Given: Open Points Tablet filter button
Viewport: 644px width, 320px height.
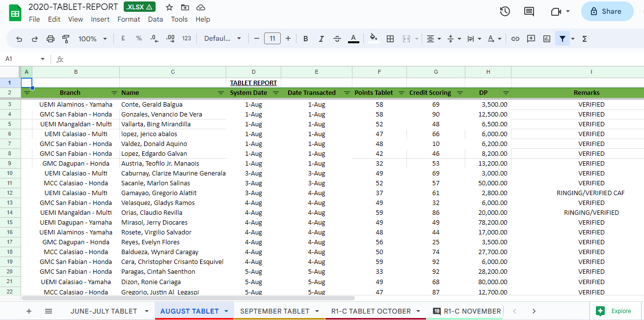Looking at the screenshot, I should [x=402, y=93].
